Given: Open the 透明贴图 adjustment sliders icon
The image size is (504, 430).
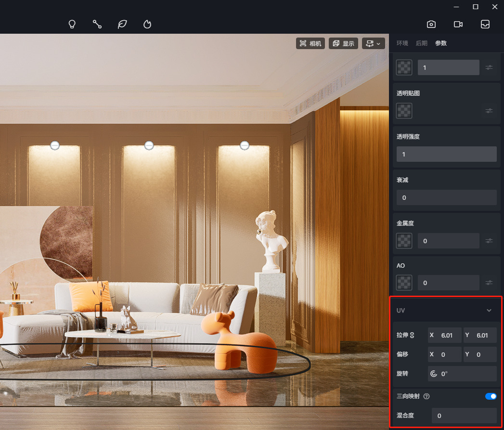Looking at the screenshot, I should pos(489,111).
